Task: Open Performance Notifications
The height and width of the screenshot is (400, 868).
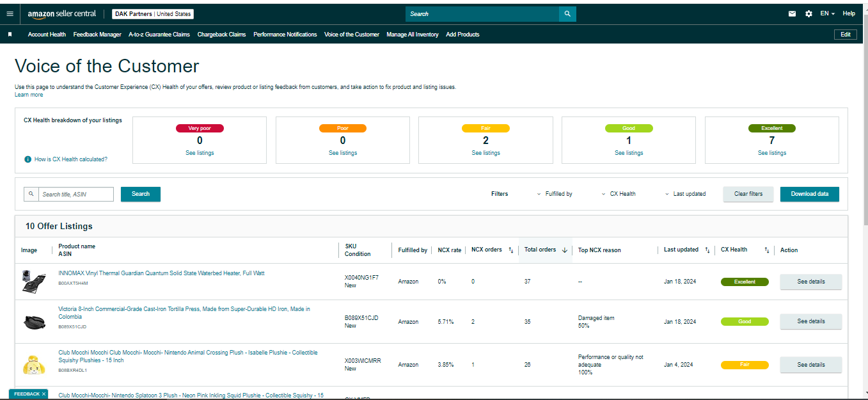Action: click(285, 35)
